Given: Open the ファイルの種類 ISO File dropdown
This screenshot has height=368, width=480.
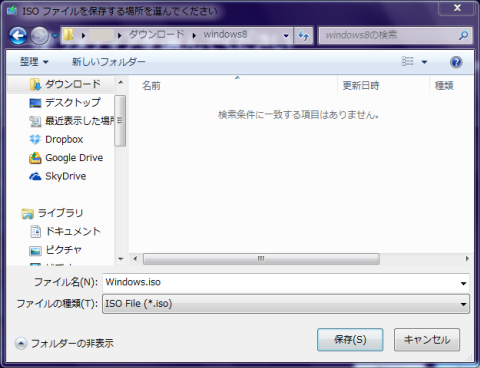Looking at the screenshot, I should tap(286, 304).
